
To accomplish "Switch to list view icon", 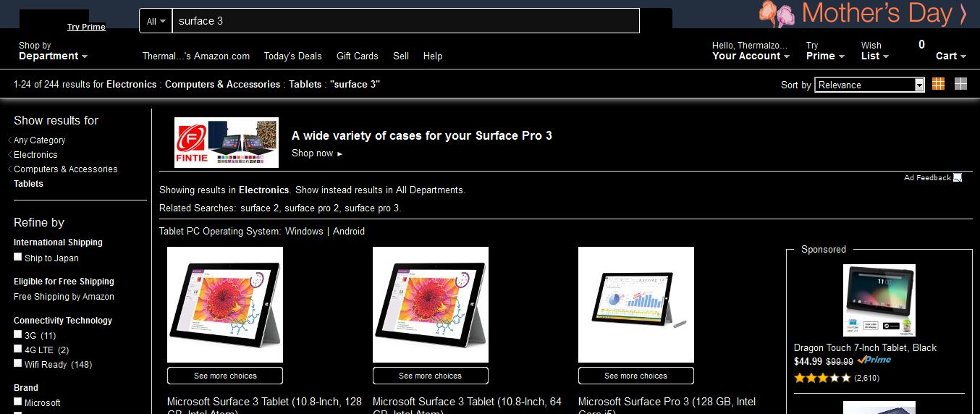I will (x=960, y=84).
